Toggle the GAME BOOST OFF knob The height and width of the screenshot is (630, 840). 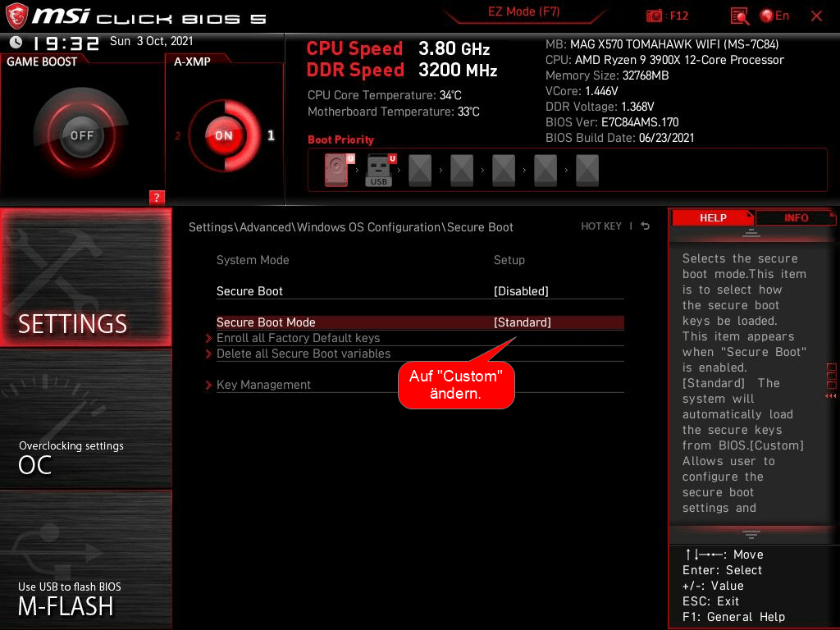point(81,135)
